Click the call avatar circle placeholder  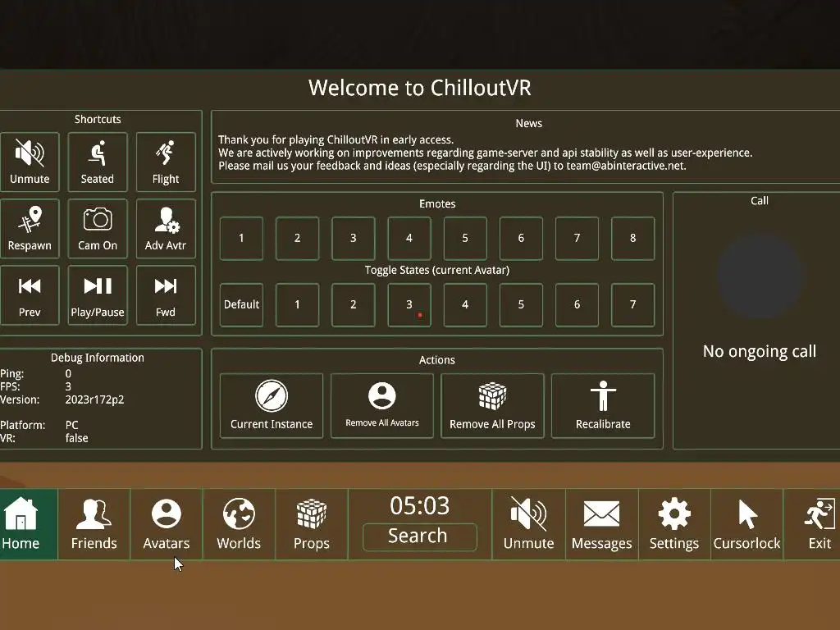[x=760, y=276]
